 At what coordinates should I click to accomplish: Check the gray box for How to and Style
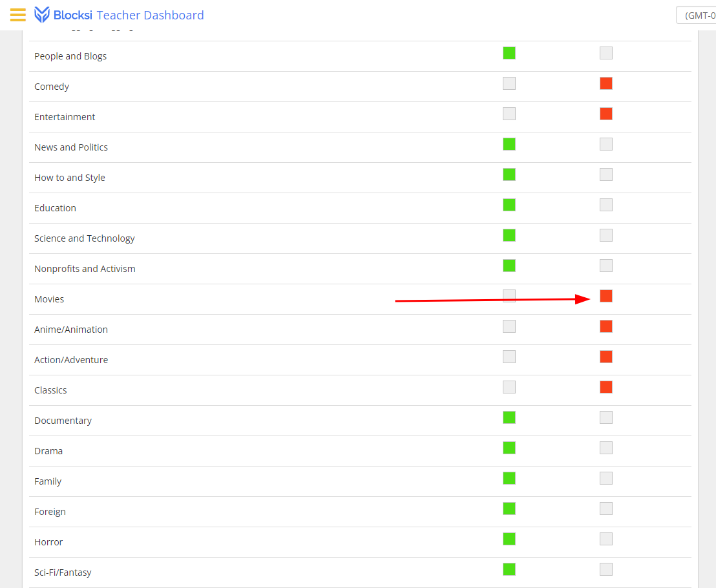tap(606, 174)
